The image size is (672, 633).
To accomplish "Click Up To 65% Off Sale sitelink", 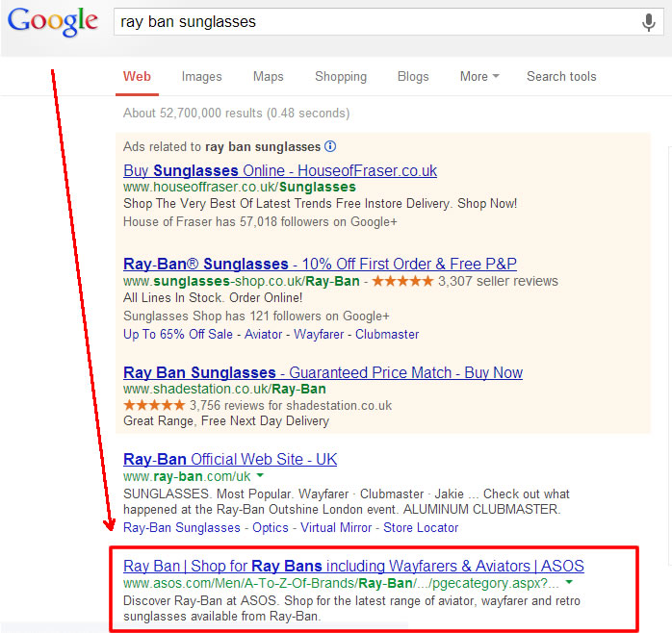I will click(x=178, y=334).
